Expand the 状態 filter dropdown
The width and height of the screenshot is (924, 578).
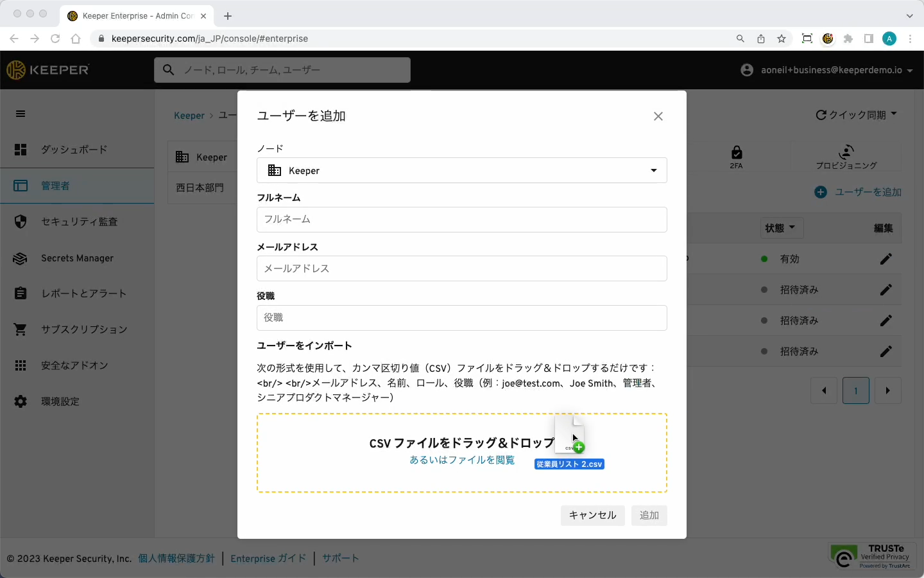click(780, 228)
